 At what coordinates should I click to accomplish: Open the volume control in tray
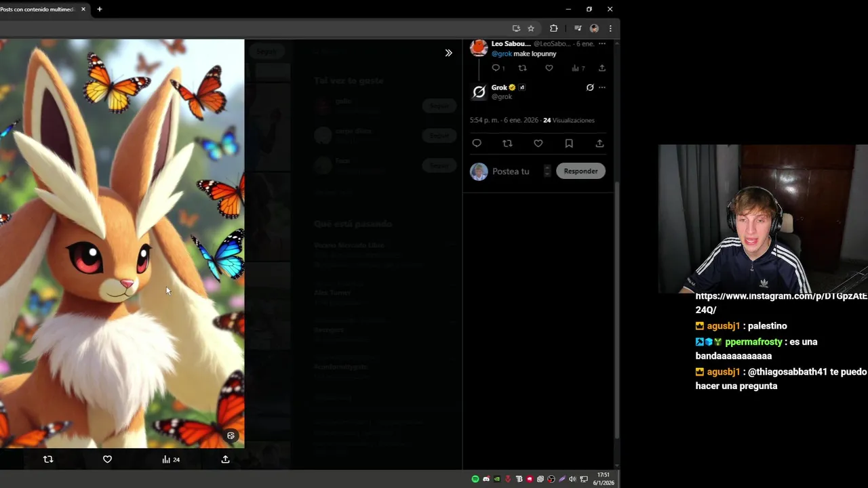coord(572,479)
